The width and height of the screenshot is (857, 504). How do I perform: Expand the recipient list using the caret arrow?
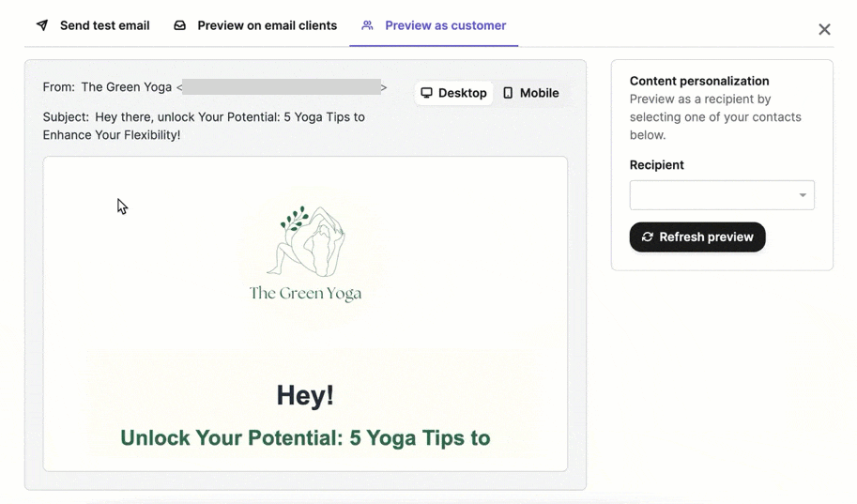coord(803,195)
